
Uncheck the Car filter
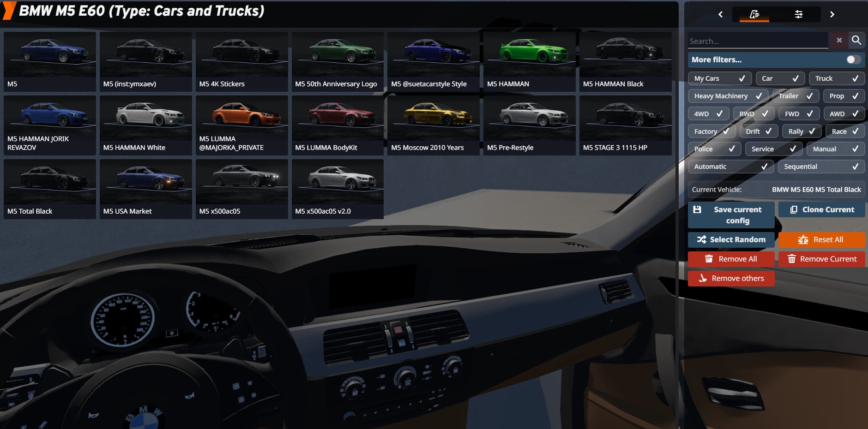(x=780, y=78)
